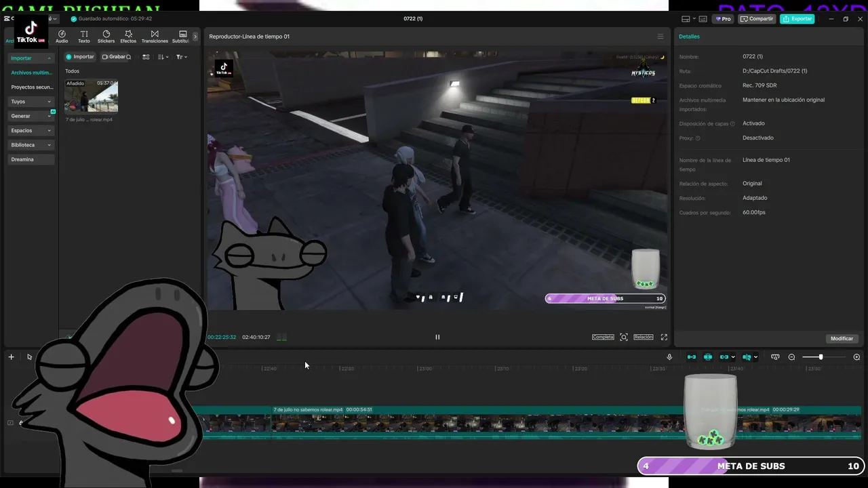Screen dimensions: 868x488
Task: Toggle auto snapping on the timeline
Action: pyautogui.click(x=708, y=357)
